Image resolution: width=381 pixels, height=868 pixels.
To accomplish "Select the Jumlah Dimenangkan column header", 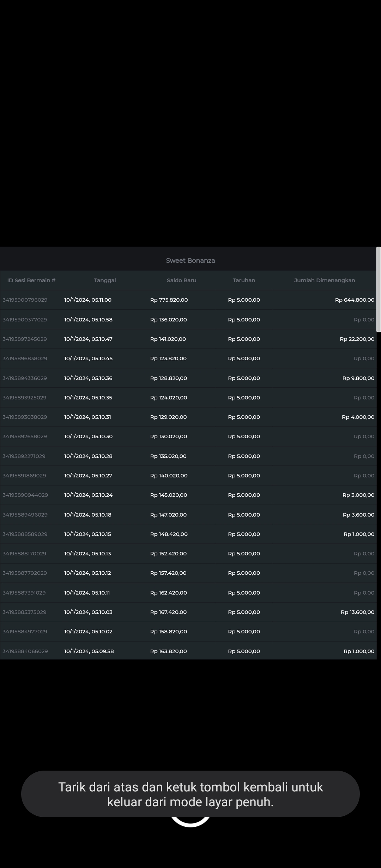I will [324, 281].
